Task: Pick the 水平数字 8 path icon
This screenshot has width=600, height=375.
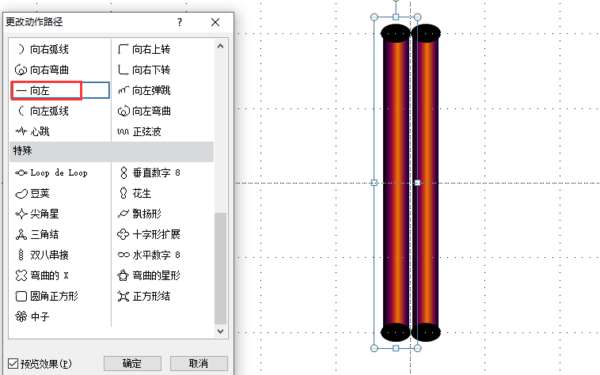Action: coord(123,255)
